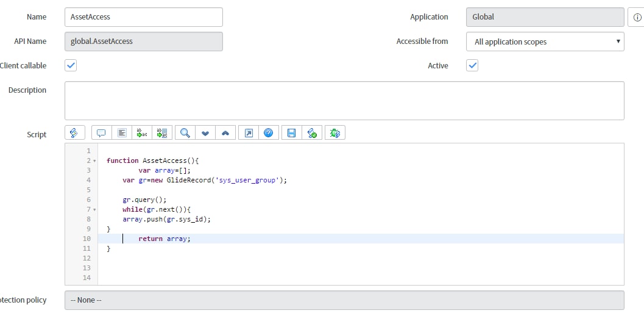Toggle syntax highlighting script editor icon
Viewport: 644px width, 324px height.
point(74,133)
